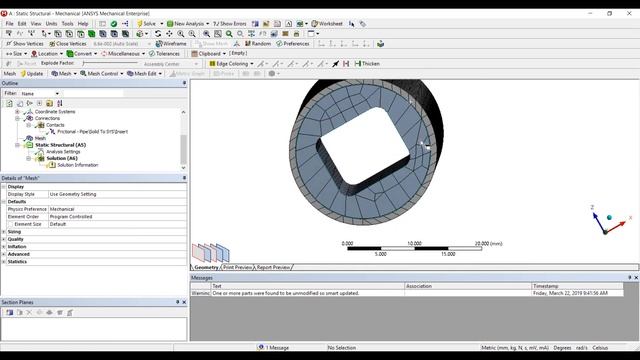Open the Help menu
The height and width of the screenshot is (360, 640).
coord(83,24)
